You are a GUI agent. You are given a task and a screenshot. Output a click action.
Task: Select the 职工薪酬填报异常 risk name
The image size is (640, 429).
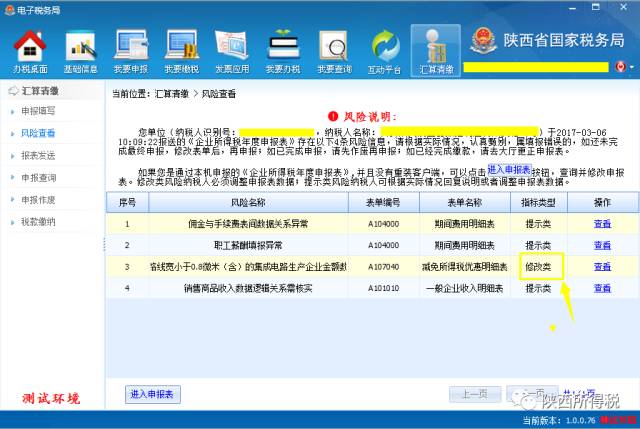[x=248, y=245]
